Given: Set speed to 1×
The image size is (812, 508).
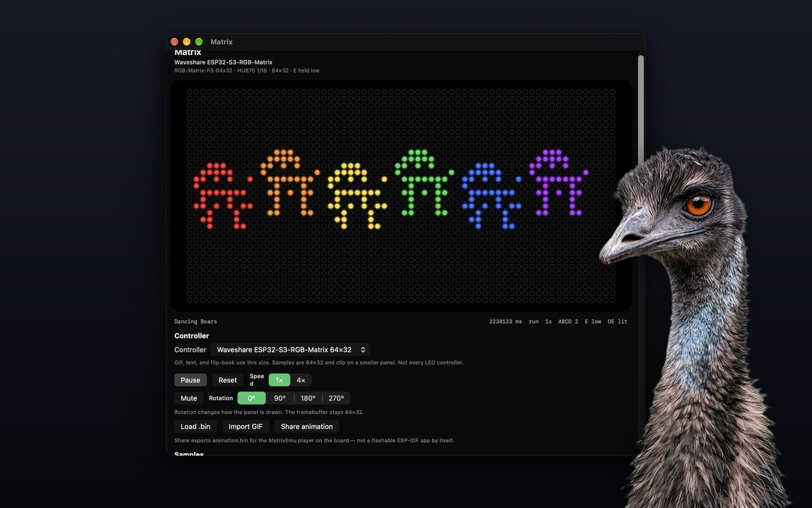Looking at the screenshot, I should tap(279, 380).
